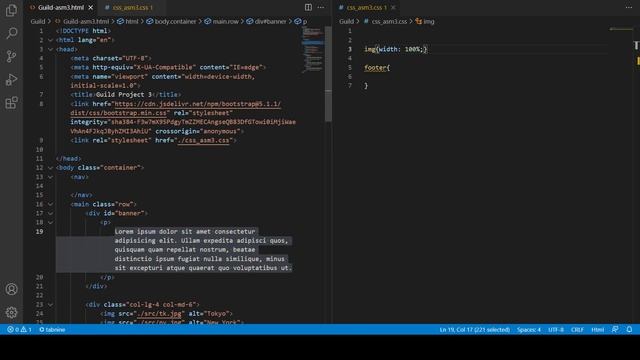Image resolution: width=640 pixels, height=360 pixels.
Task: Click Guild folder in left breadcrumb
Action: click(38, 21)
